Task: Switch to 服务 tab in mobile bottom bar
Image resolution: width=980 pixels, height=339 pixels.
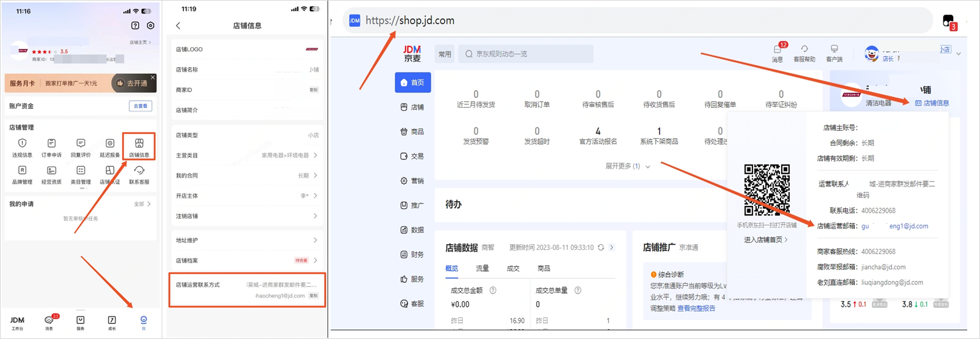Action: coord(80,323)
